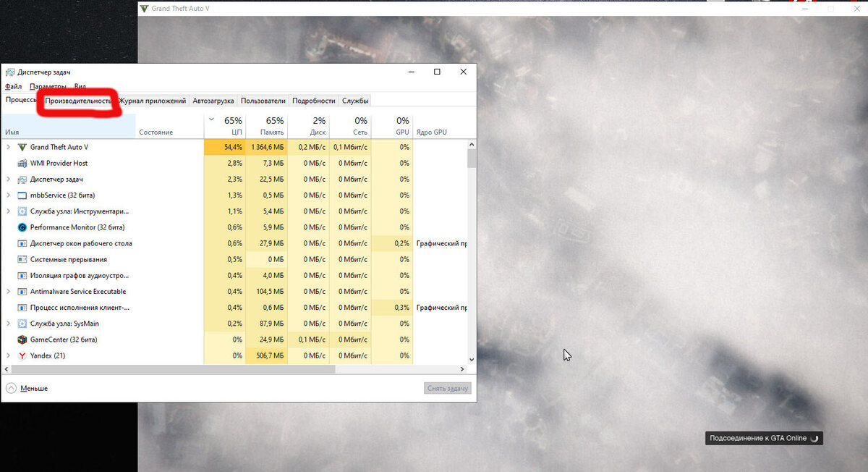This screenshot has height=472, width=868.
Task: Click the WMI Provider Host process icon
Action: pos(22,163)
